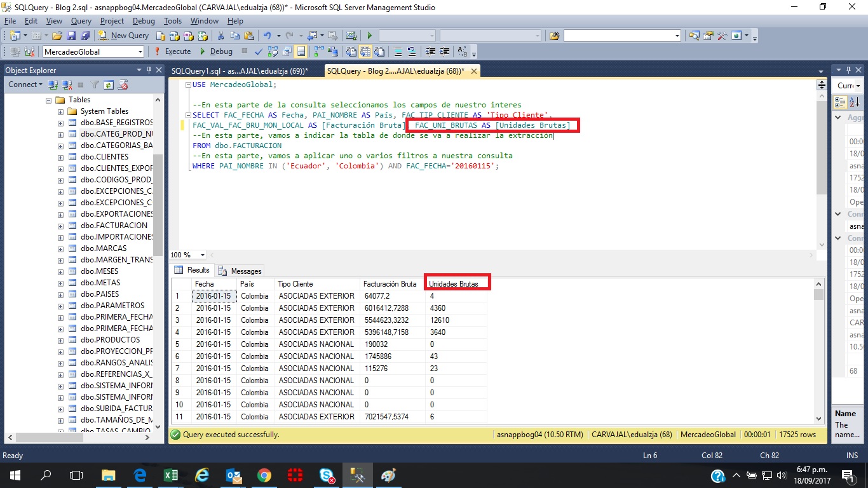Collapse the USE MercadeoGlobal code region
The height and width of the screenshot is (488, 868).
tap(188, 84)
